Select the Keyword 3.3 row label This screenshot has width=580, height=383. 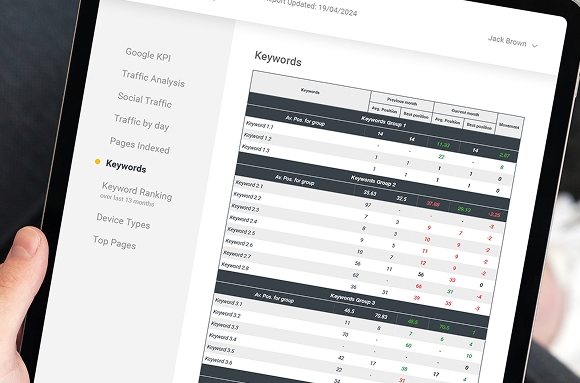224,326
